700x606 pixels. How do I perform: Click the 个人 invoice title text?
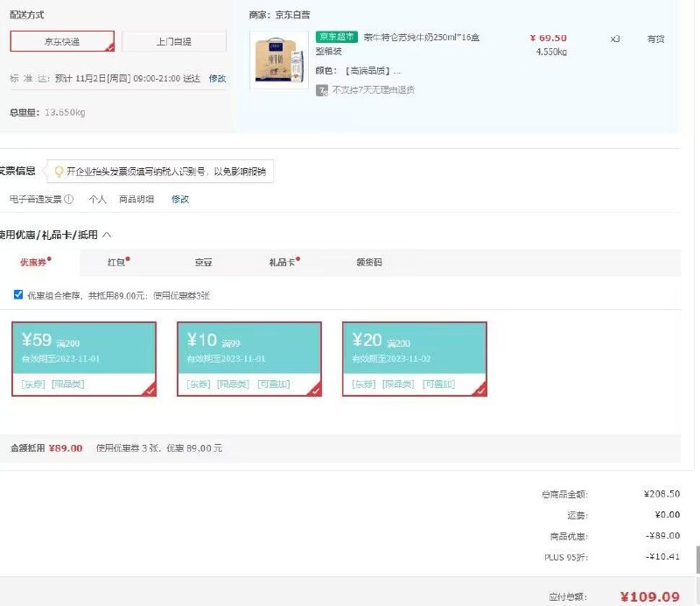tap(97, 200)
